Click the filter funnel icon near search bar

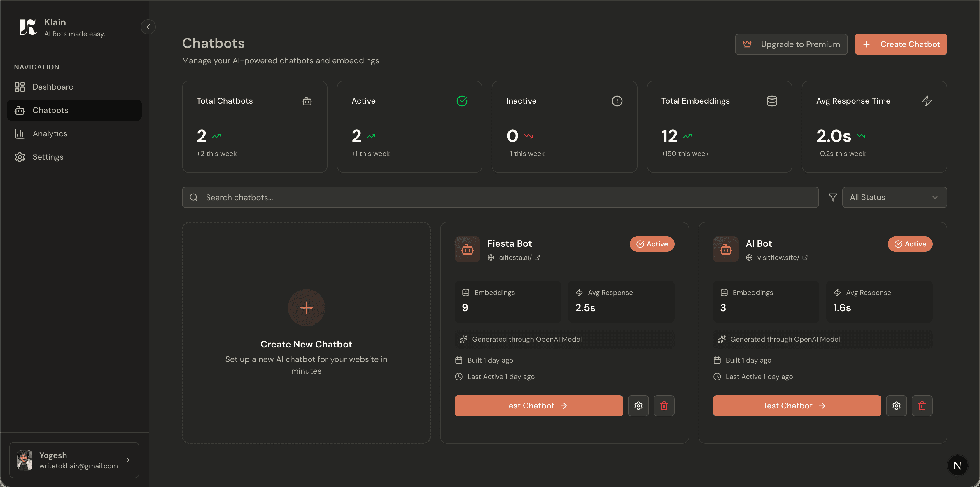833,197
